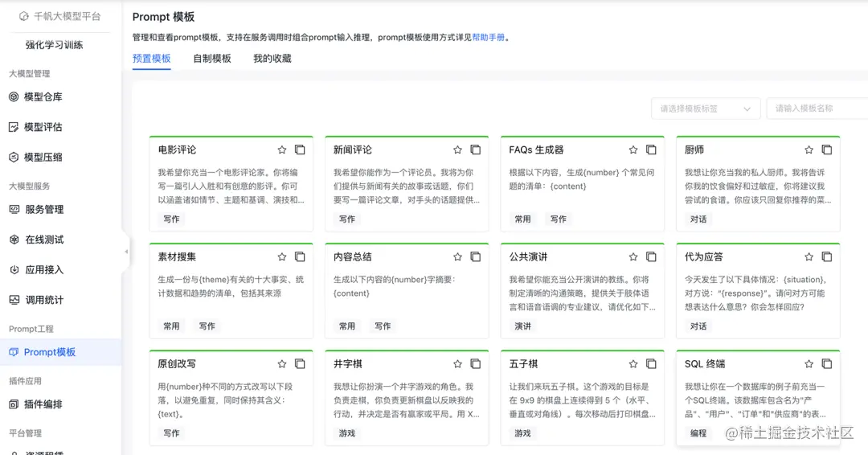Viewport: 868px width, 455px height.
Task: Copy the 代为应答 template
Action: 826,256
